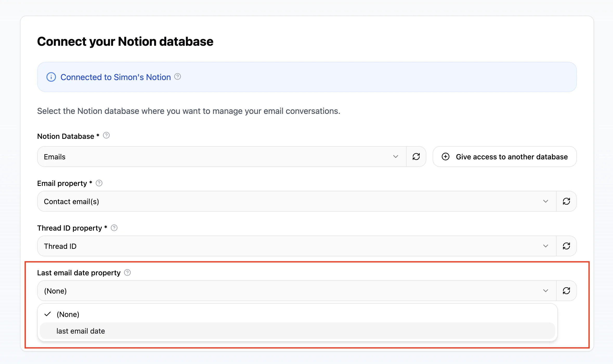Click the Connect your Notion database heading

[x=125, y=42]
